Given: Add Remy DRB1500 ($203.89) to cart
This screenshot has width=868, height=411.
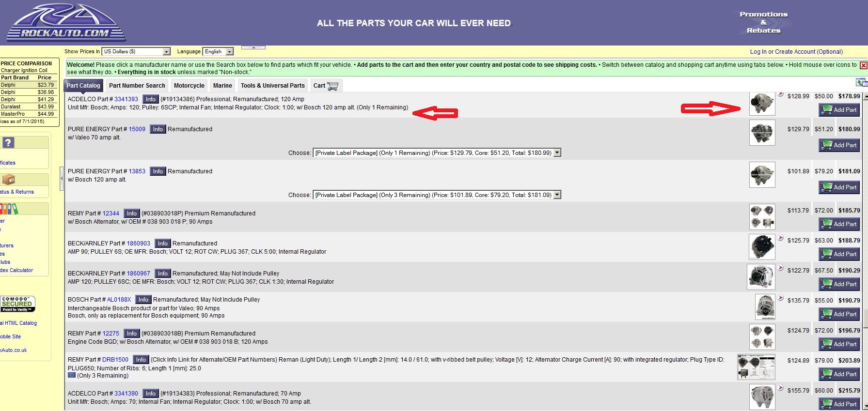Looking at the screenshot, I should coord(840,374).
